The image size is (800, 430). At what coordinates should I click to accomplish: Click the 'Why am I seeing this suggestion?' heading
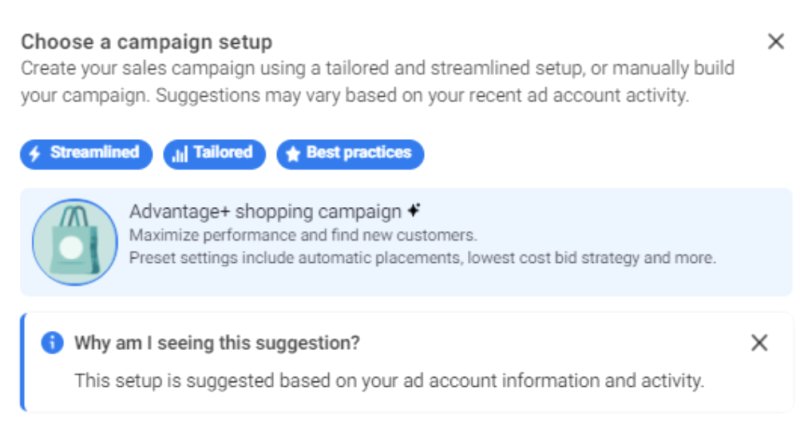point(217,343)
